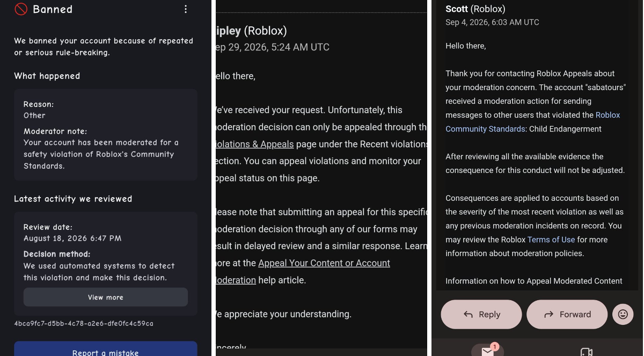Forward the Roblox Appeals email
This screenshot has height=356, width=644.
pos(567,314)
